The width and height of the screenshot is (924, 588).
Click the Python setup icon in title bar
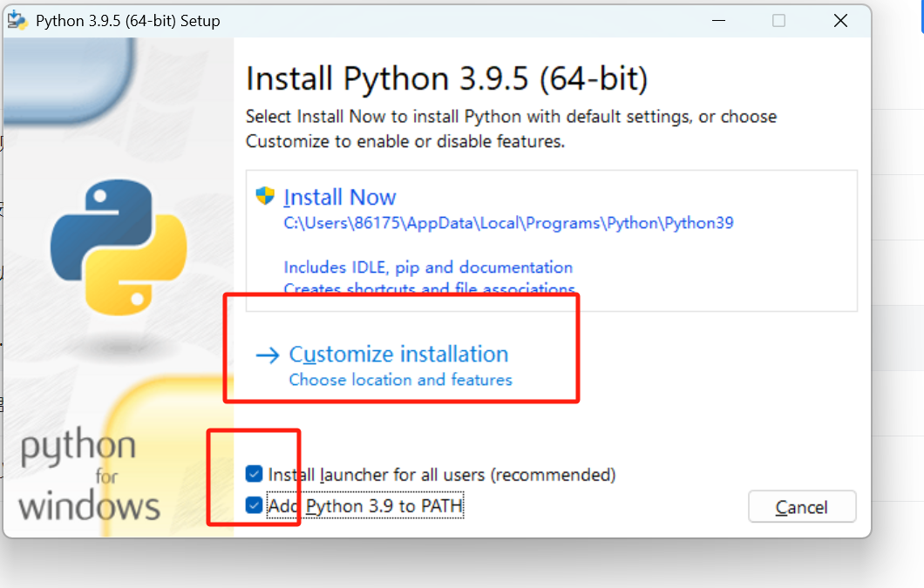click(x=17, y=21)
